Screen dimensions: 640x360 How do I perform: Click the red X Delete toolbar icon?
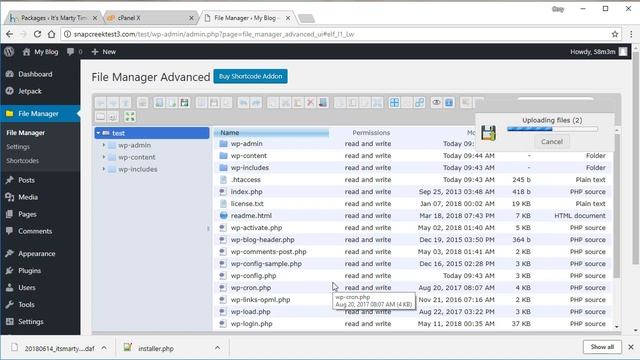point(310,102)
